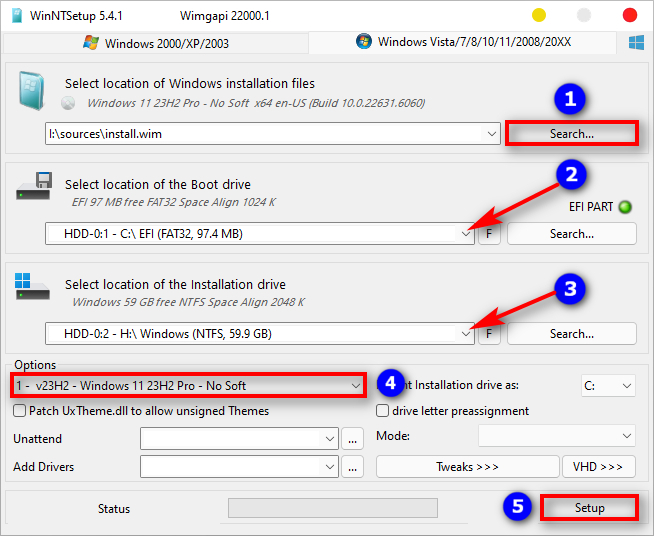Screen dimensions: 654x536
Task: Click the yellow minimize circle in title bar
Action: (539, 15)
